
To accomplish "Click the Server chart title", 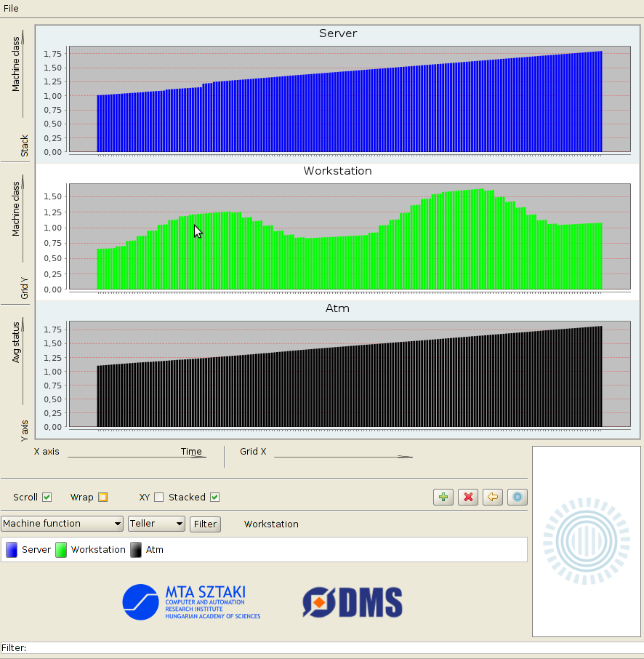I will point(338,33).
